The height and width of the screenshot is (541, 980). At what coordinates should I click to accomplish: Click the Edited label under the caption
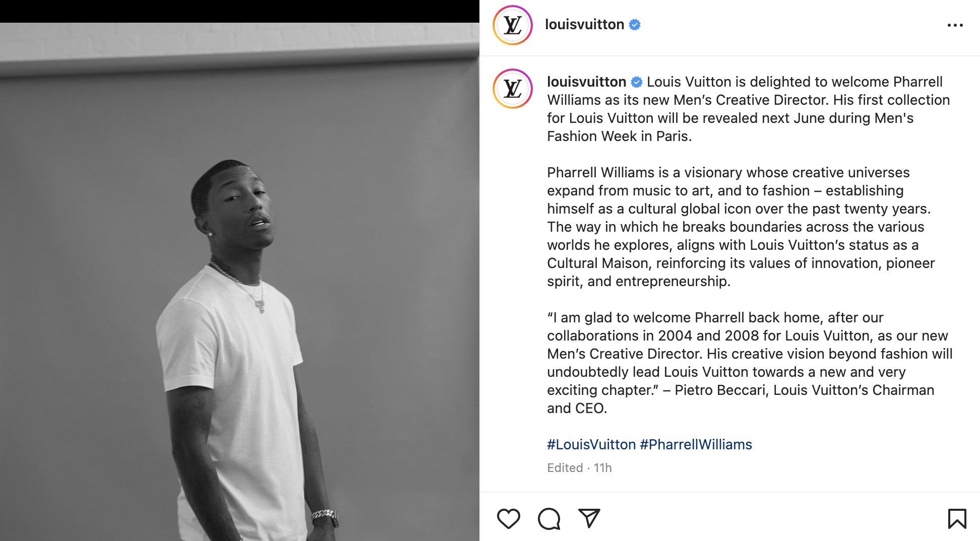point(565,468)
